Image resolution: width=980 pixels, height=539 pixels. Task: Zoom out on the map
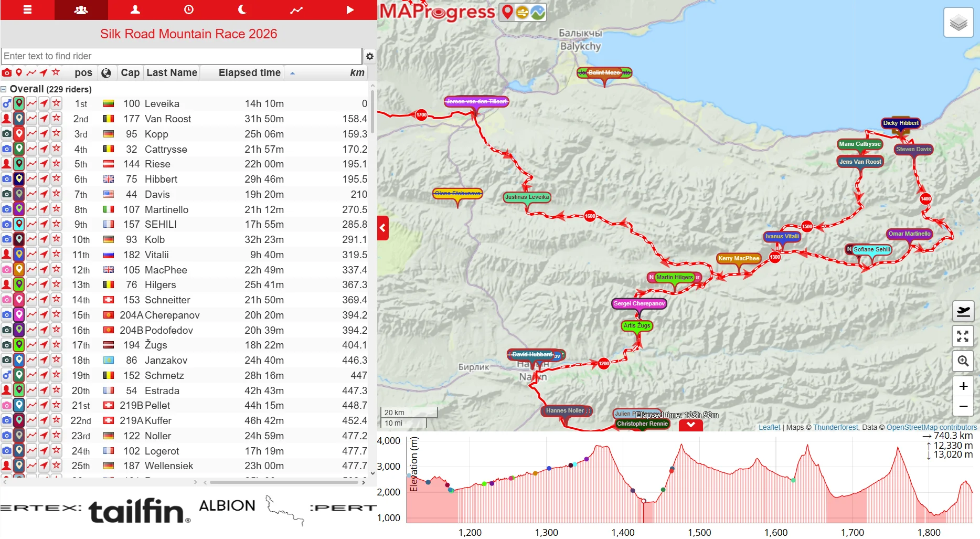pos(963,406)
